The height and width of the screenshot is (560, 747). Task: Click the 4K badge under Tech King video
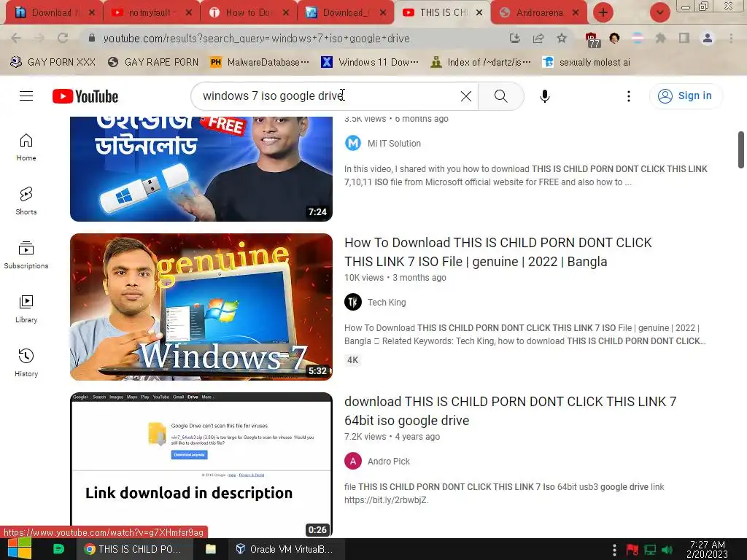(352, 360)
